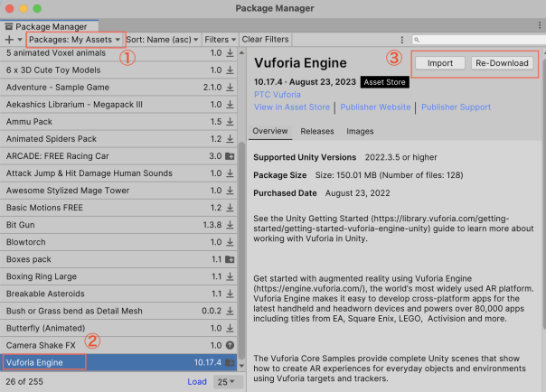
Task: Click the Import button
Action: pyautogui.click(x=440, y=63)
